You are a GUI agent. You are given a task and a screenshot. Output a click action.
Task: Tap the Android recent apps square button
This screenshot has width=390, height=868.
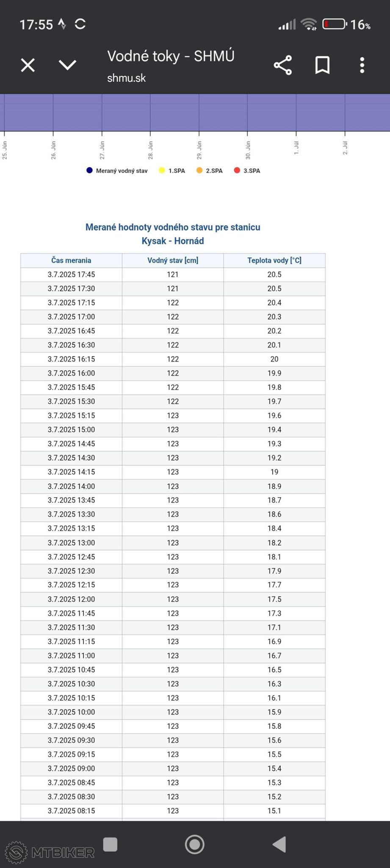coord(110,844)
